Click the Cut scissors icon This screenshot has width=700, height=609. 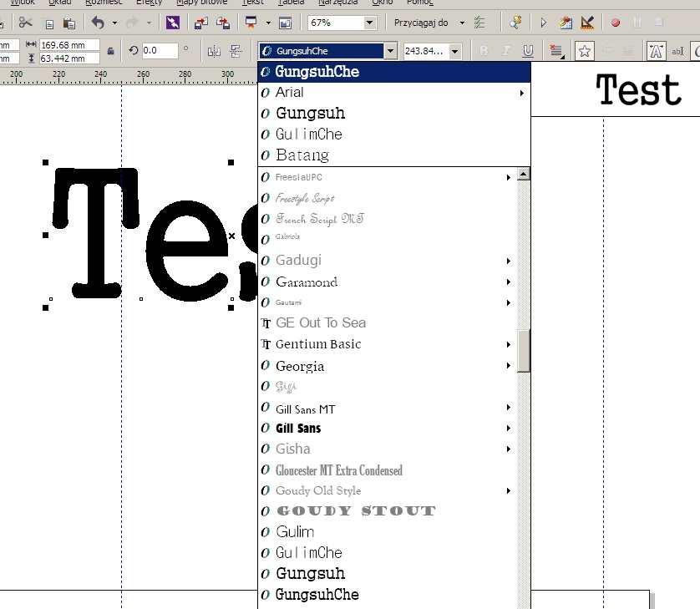coord(26,23)
